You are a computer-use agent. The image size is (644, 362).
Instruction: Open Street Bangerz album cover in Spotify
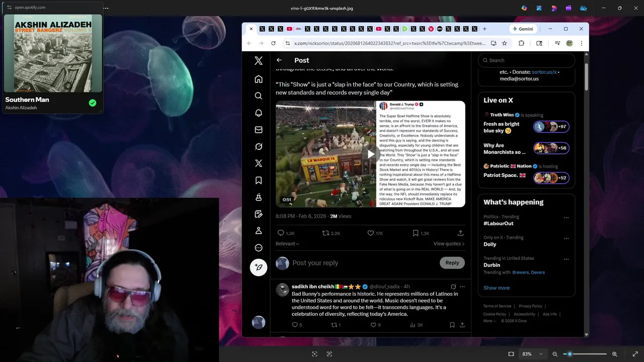[x=53, y=53]
